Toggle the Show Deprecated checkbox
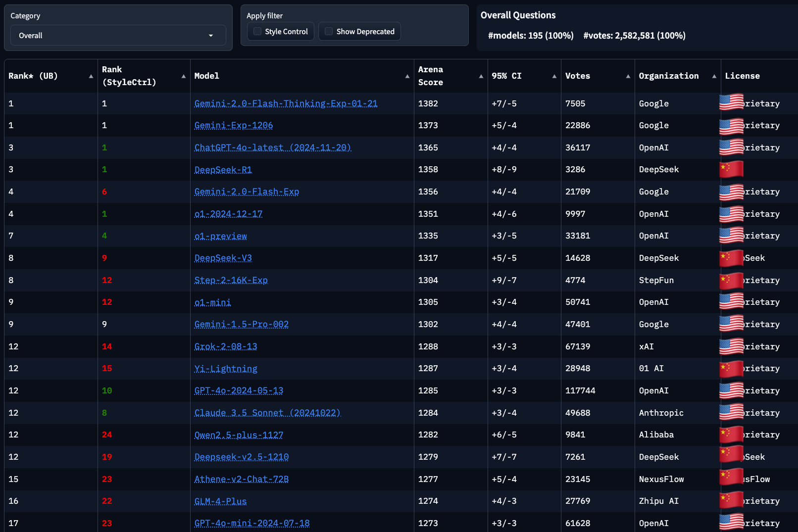This screenshot has height=532, width=798. 329,32
